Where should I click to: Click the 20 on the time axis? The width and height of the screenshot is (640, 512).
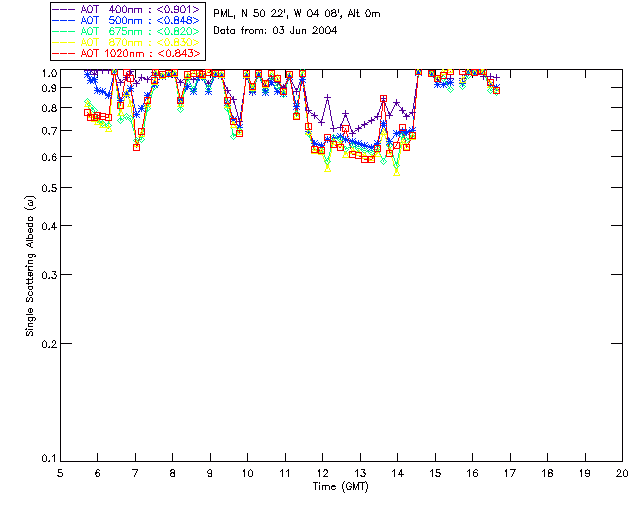coord(622,473)
